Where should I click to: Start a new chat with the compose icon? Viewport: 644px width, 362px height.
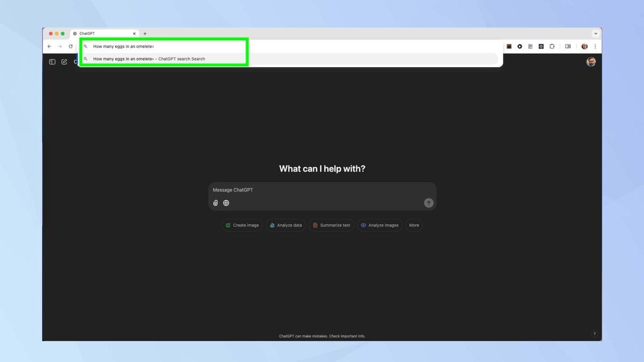click(64, 62)
